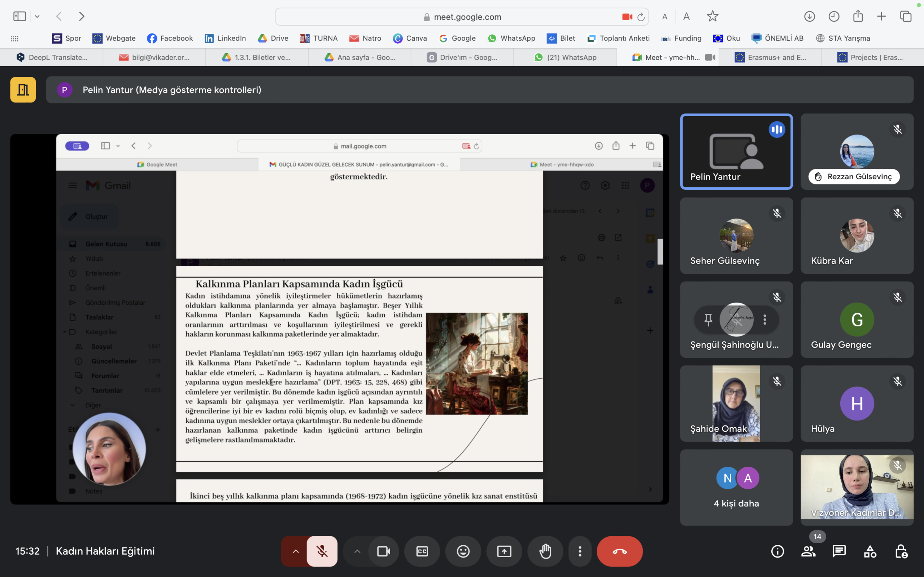
Task: Open the in-call chat panel
Action: [x=839, y=551]
